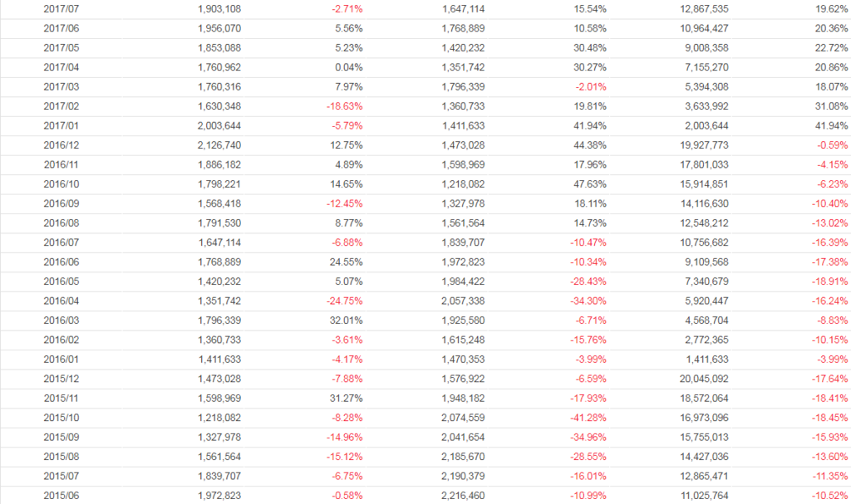Select the -34.30% cell in the 2016/04 row
Viewport: 851px width, 504px height.
(x=588, y=301)
